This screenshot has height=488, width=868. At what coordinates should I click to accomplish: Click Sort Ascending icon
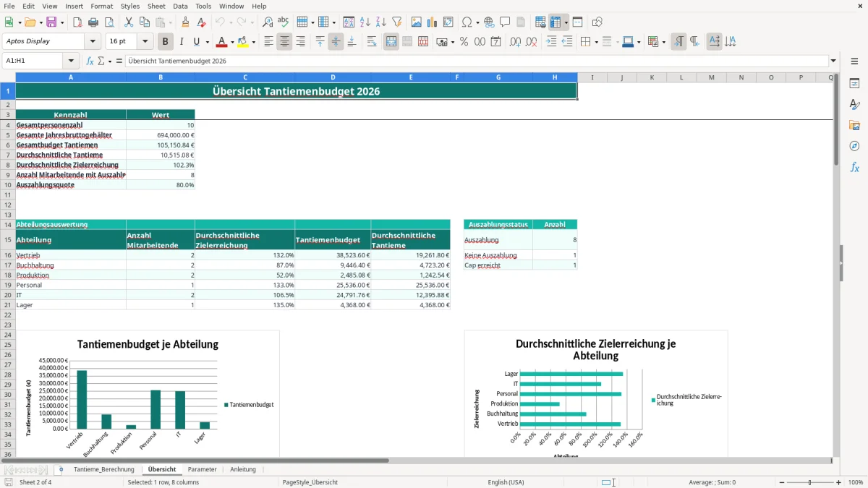coord(365,22)
